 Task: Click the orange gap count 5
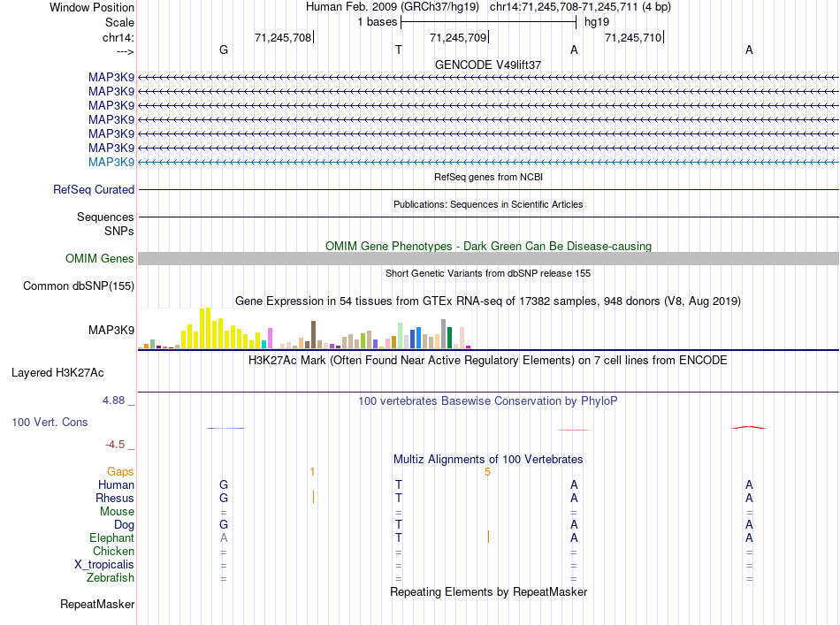[x=487, y=472]
